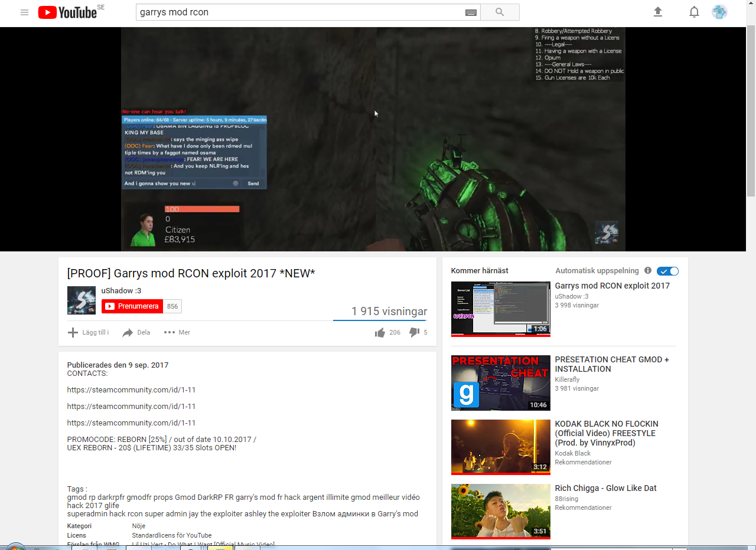Click the Nöje category link
The image size is (756, 550).
(139, 526)
